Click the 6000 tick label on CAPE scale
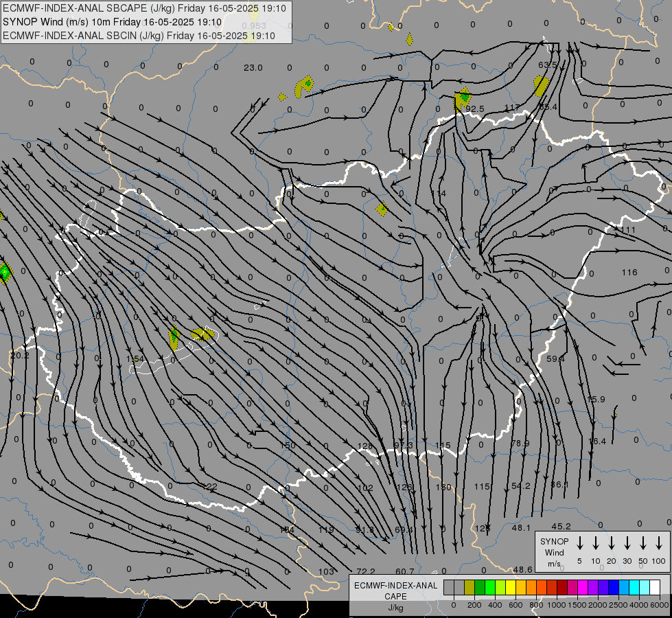 (x=660, y=605)
